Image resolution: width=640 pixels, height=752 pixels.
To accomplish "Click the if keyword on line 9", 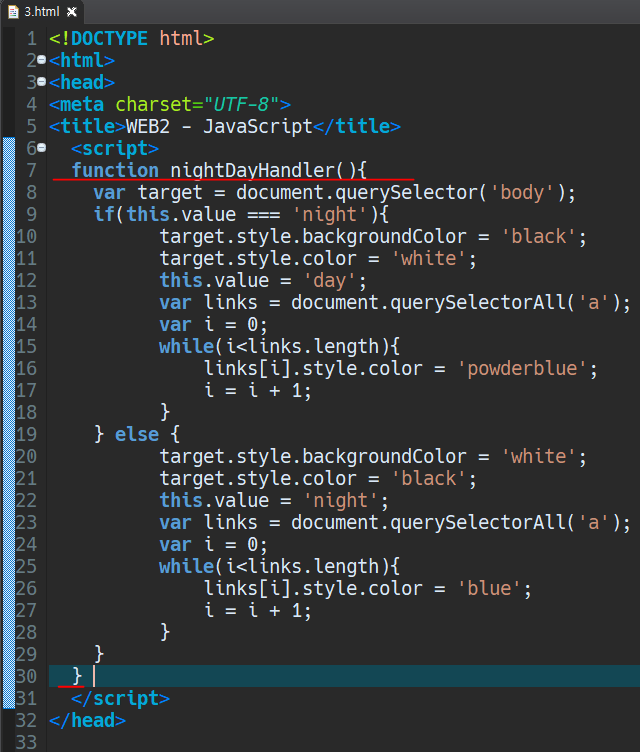I will [x=104, y=215].
